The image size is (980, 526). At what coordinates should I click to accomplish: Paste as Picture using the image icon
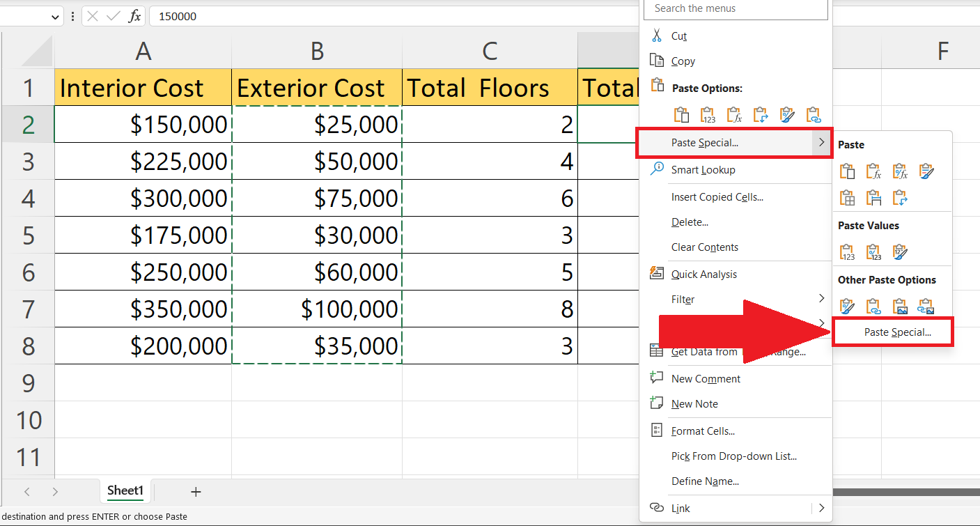pos(899,307)
